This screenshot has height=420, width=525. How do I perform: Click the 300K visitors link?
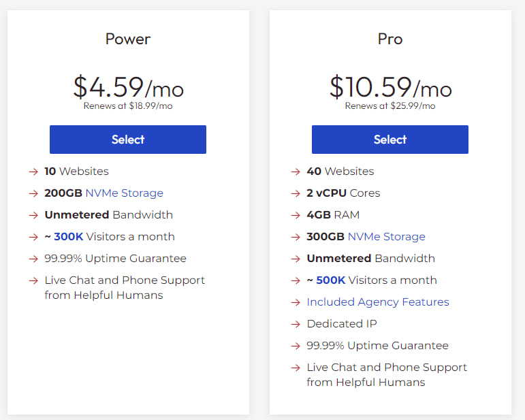[70, 237]
